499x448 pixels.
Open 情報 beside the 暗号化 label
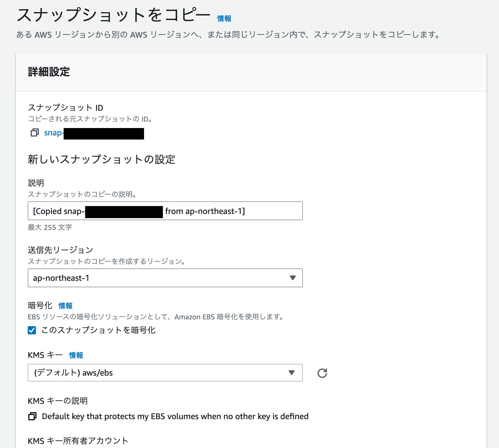coord(65,306)
